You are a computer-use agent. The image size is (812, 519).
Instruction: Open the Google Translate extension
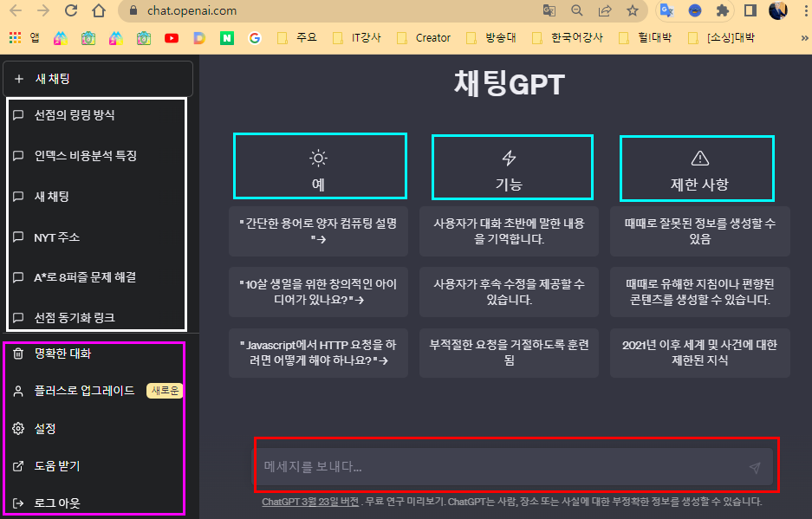pyautogui.click(x=667, y=11)
